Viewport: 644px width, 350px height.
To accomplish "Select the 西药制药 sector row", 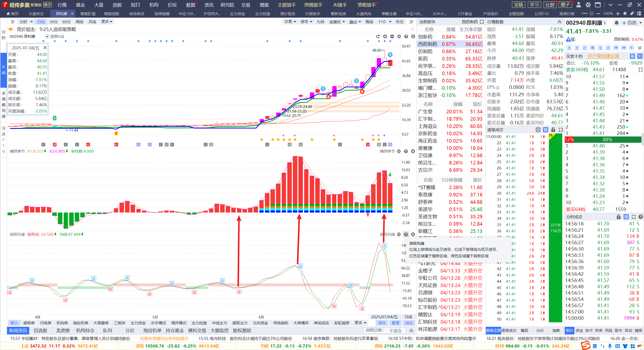I will tap(450, 44).
